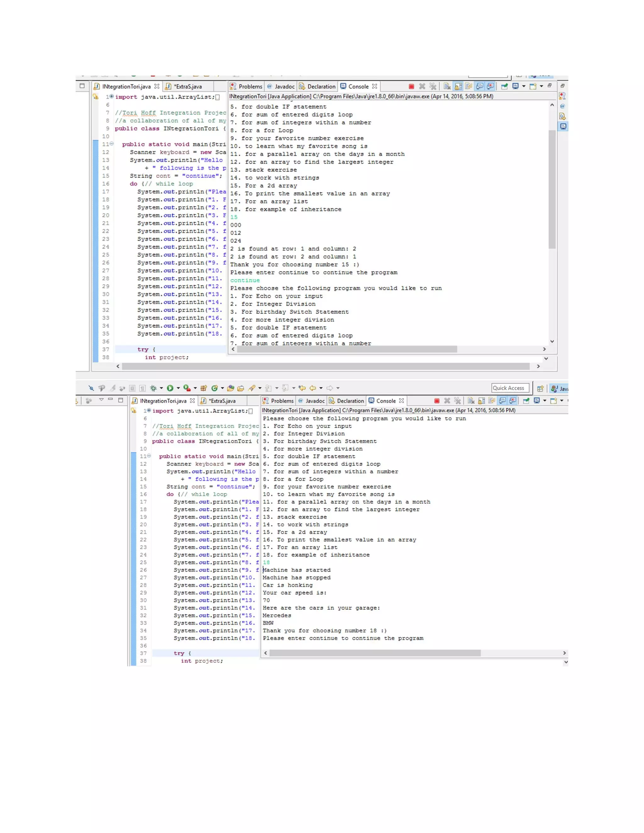Click upper editor horizontal scrollbar thumb
This screenshot has width=644, height=833.
[325, 366]
